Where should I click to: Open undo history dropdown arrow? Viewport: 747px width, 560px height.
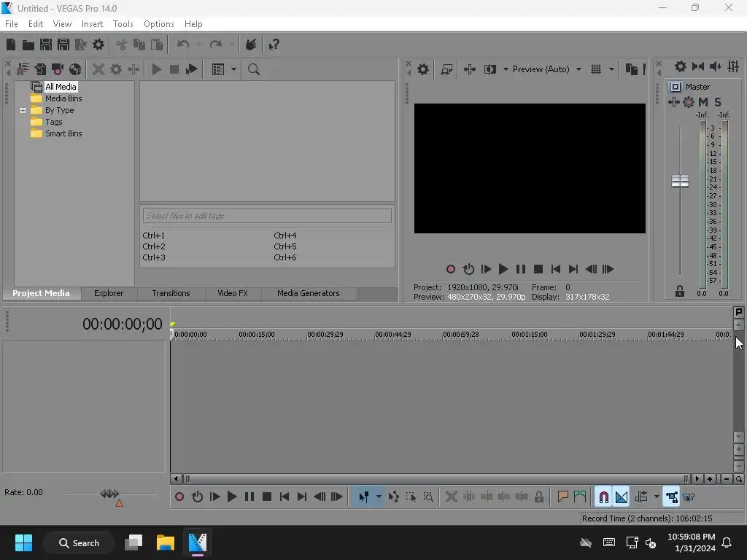198,44
